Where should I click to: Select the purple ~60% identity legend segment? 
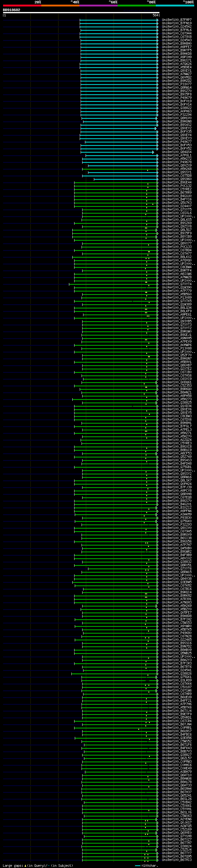click(99, 6)
